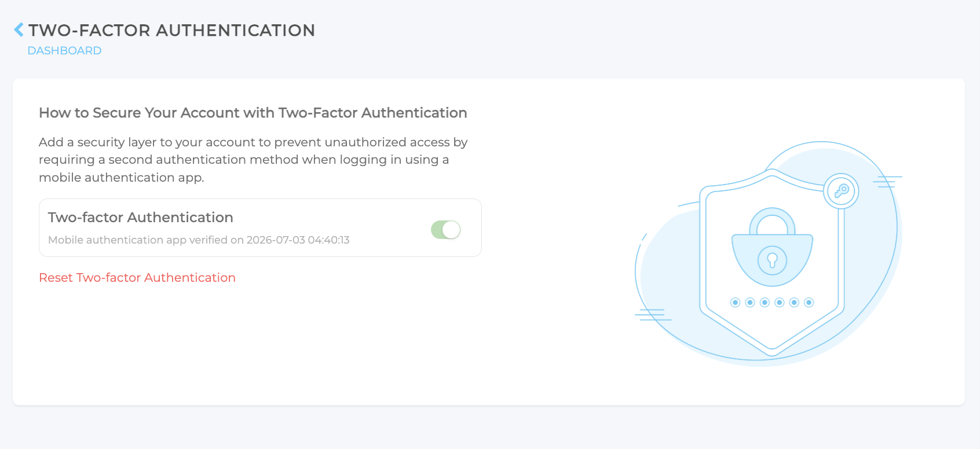Click the mobile app verified timestamp text

199,240
